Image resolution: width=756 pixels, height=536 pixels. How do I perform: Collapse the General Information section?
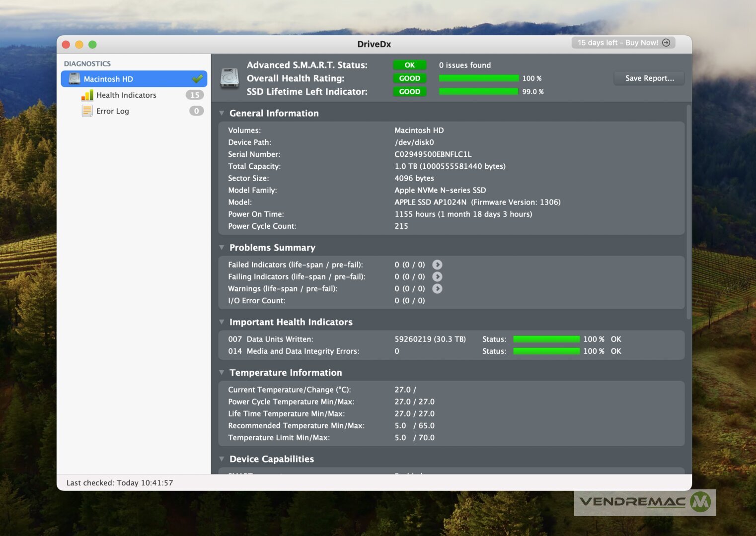tap(222, 113)
